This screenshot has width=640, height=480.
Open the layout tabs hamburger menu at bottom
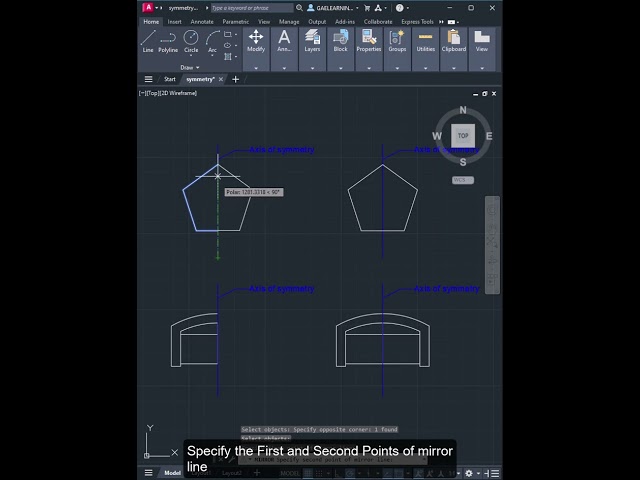tap(149, 473)
